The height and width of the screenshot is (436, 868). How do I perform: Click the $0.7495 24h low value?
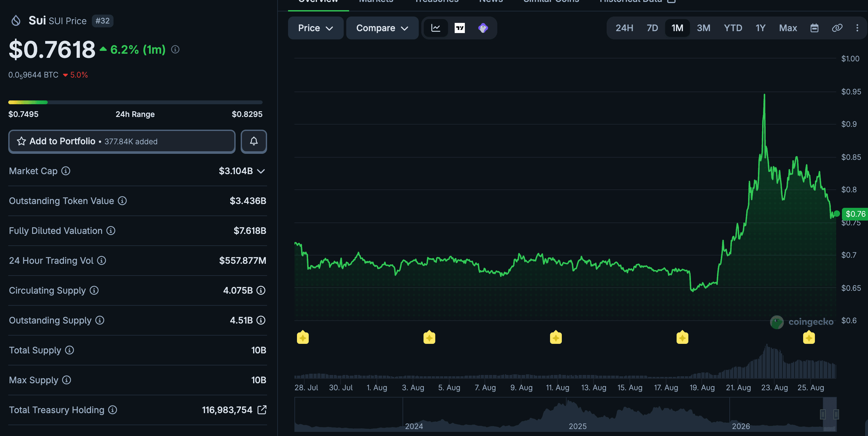click(x=23, y=114)
